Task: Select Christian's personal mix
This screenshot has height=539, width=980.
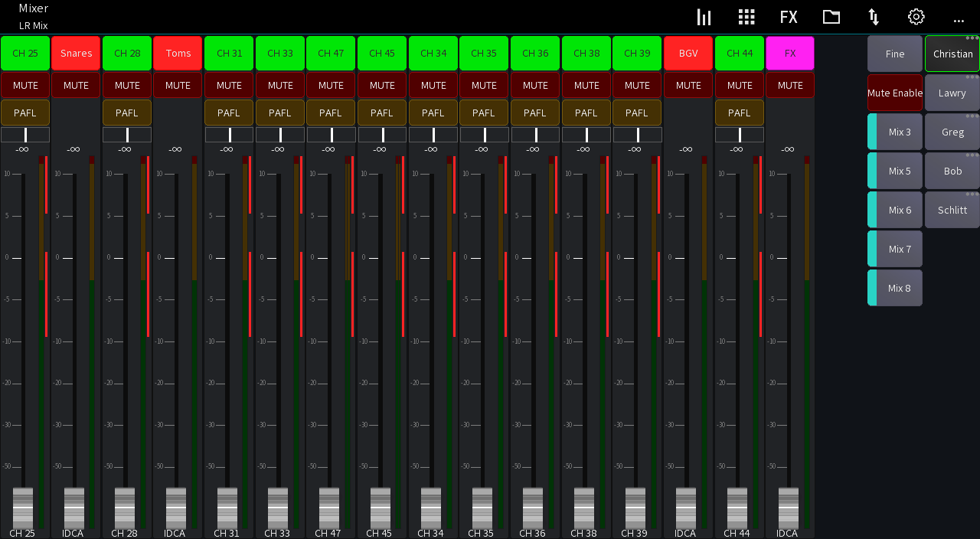Action: 952,54
